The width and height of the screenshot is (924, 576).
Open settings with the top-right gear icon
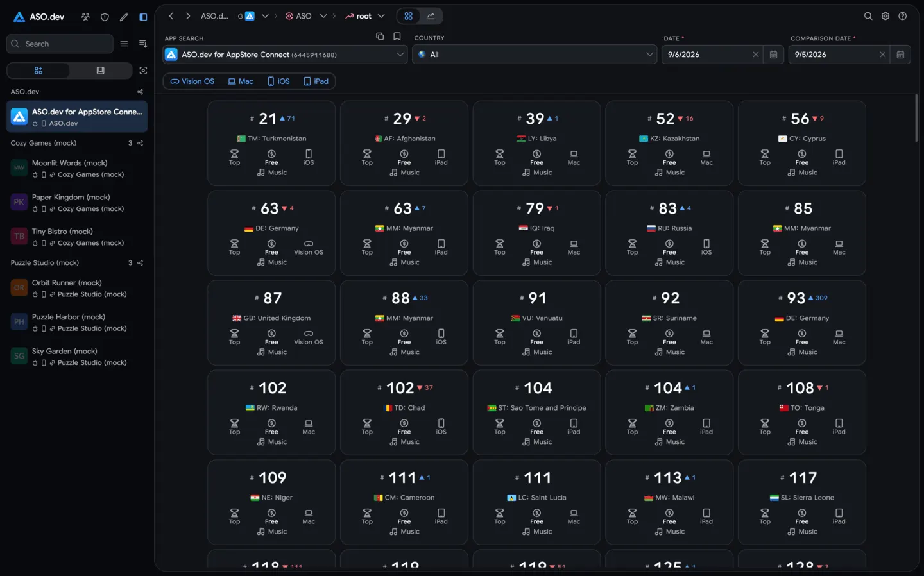[886, 16]
